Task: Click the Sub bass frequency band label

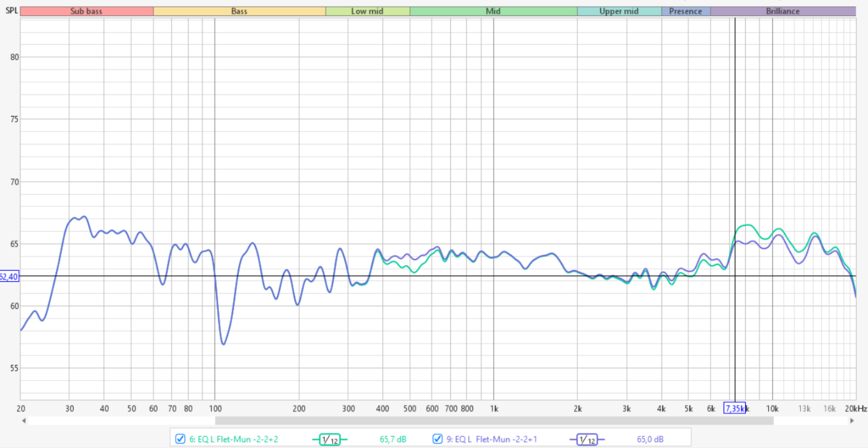Action: point(86,11)
